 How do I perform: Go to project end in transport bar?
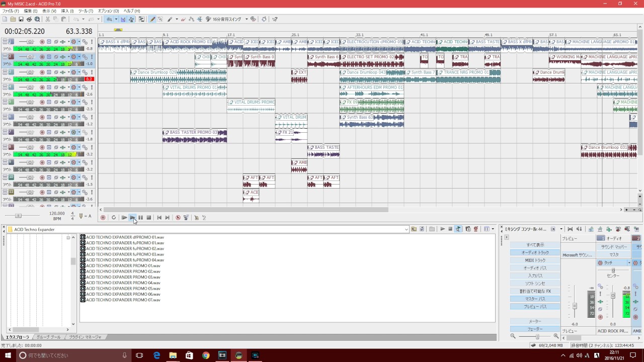(168, 218)
